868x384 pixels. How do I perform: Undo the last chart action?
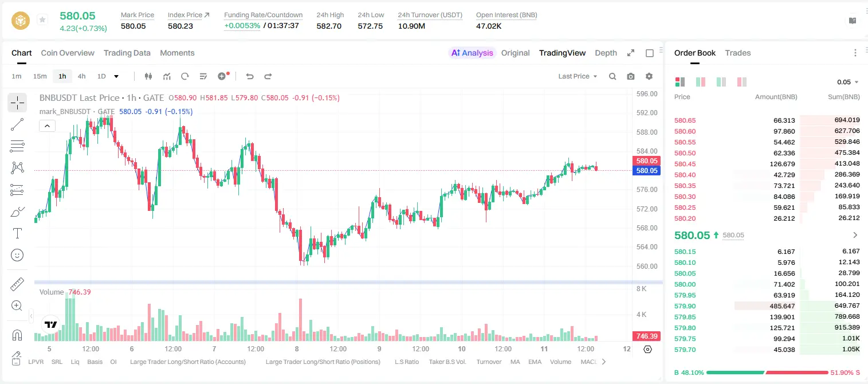point(250,76)
